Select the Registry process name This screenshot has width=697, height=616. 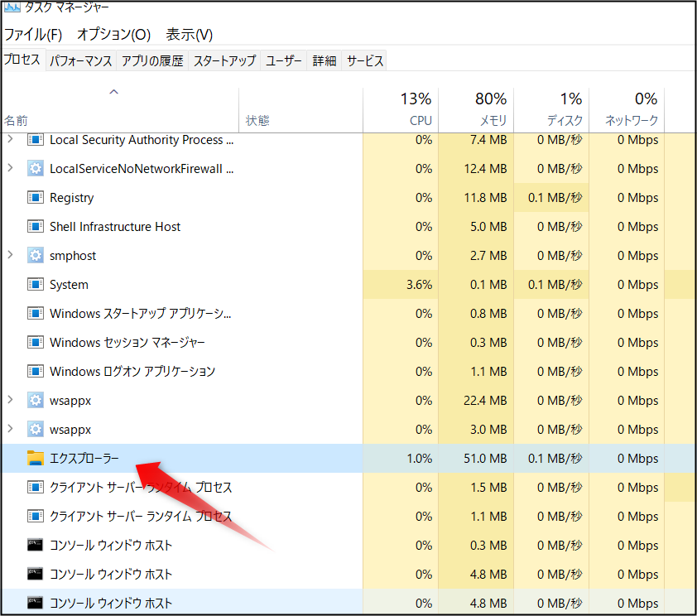pos(71,198)
